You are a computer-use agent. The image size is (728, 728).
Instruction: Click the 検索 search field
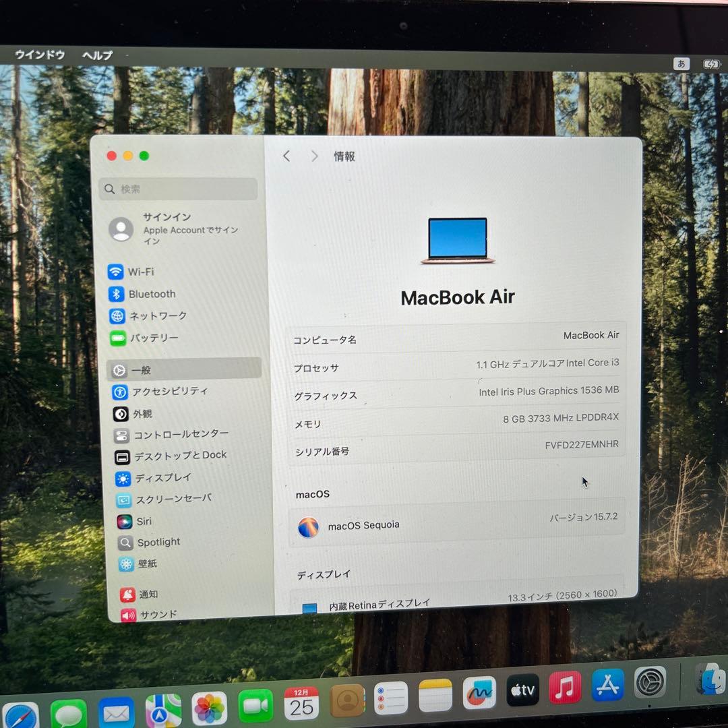coord(178,189)
